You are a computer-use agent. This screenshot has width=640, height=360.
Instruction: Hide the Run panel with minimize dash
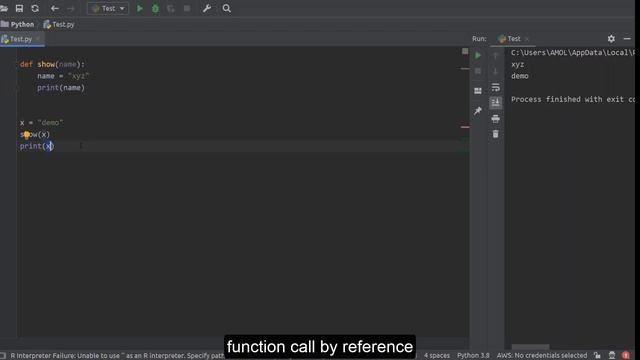tap(627, 39)
